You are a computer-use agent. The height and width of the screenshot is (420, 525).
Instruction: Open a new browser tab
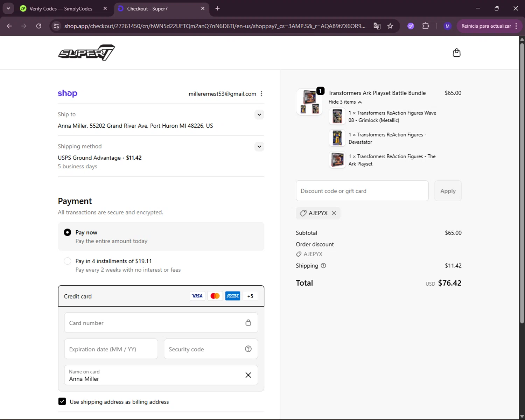click(x=217, y=8)
